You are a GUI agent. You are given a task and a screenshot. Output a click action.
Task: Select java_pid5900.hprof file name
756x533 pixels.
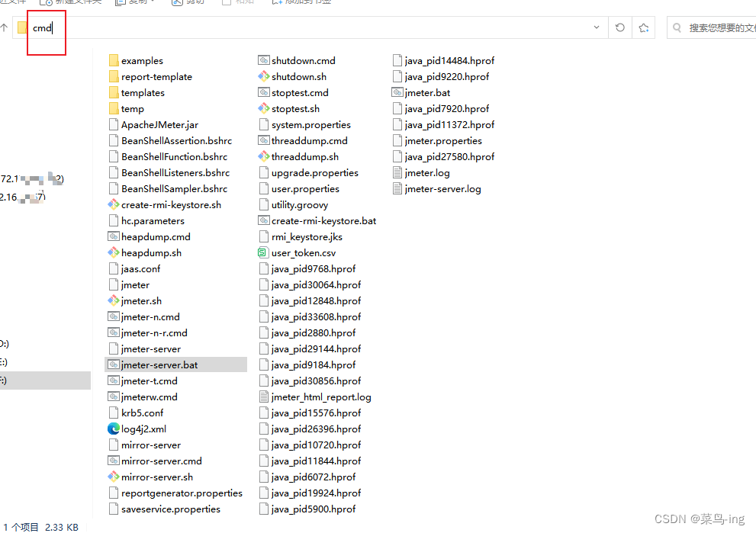tap(314, 509)
